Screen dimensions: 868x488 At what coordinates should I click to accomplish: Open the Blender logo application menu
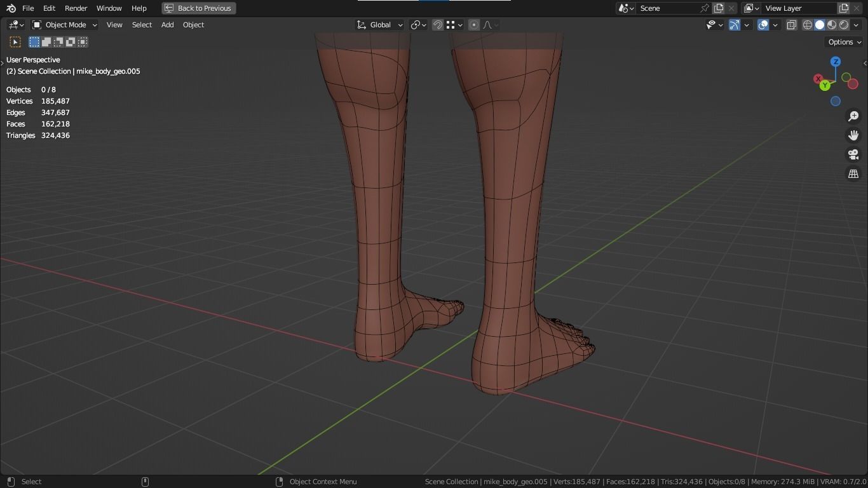pos(11,8)
